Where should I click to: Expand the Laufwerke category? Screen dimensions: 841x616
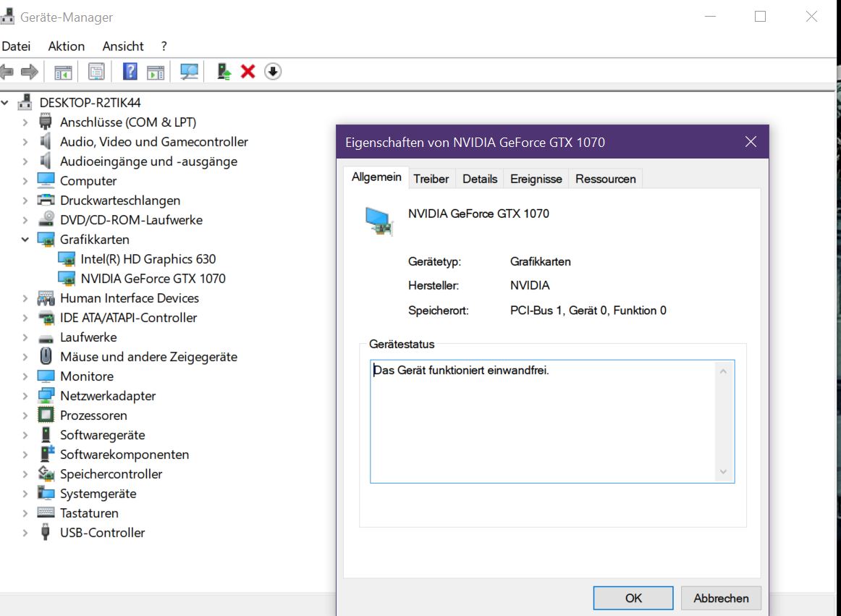25,337
